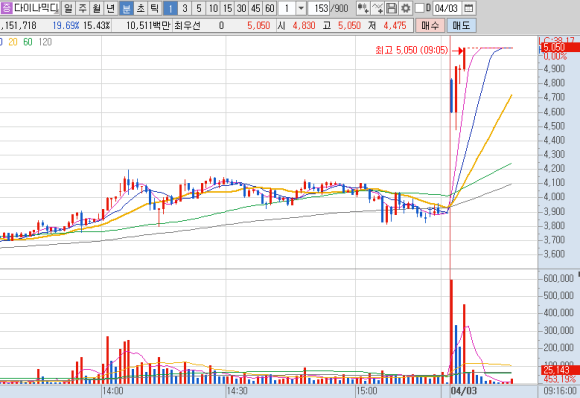580x398 pixels.
Task: Click the 14:00 time axis label
Action: (x=113, y=391)
